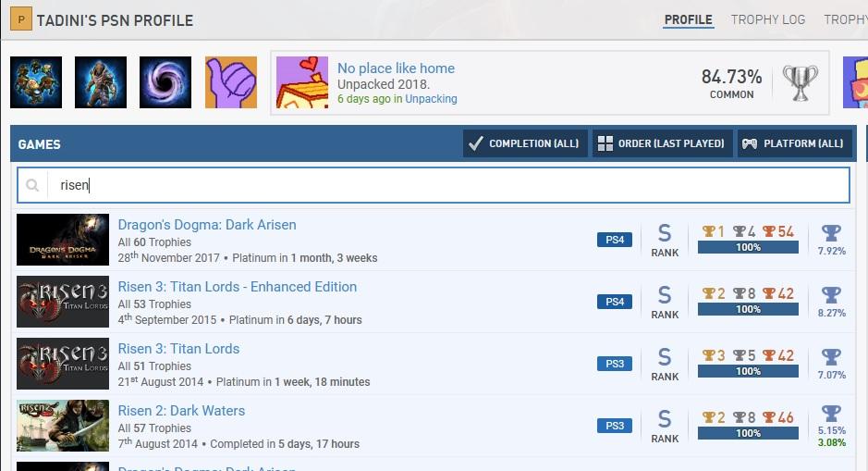The image size is (868, 471).
Task: Open the Order (Last Played) dropdown
Action: pos(662,143)
